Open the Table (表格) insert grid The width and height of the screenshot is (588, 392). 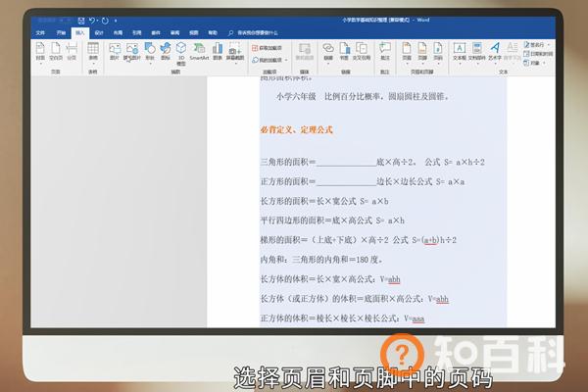(x=93, y=53)
